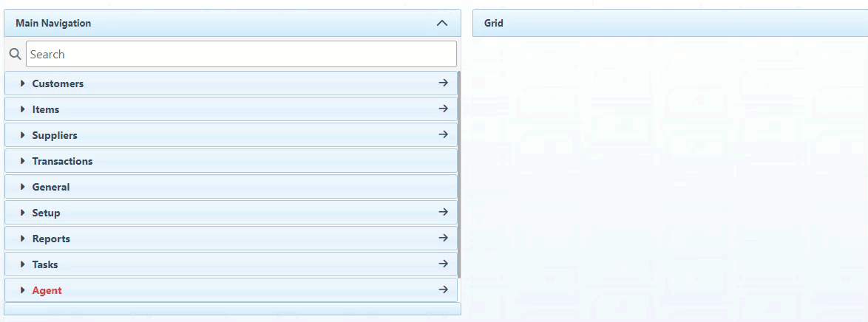Expand the Customers triangle disclosure
Screen dimensions: 868x322
23,83
